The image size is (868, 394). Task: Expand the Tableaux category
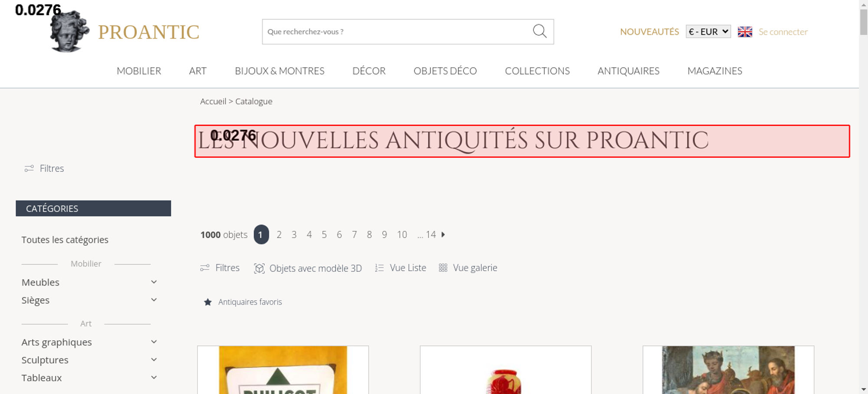(x=154, y=378)
